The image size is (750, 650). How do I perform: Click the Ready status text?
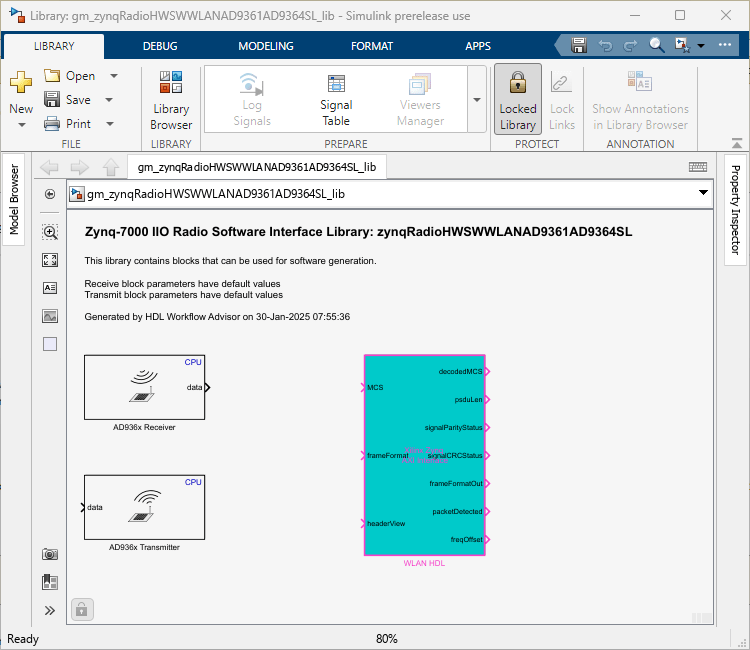(x=22, y=639)
